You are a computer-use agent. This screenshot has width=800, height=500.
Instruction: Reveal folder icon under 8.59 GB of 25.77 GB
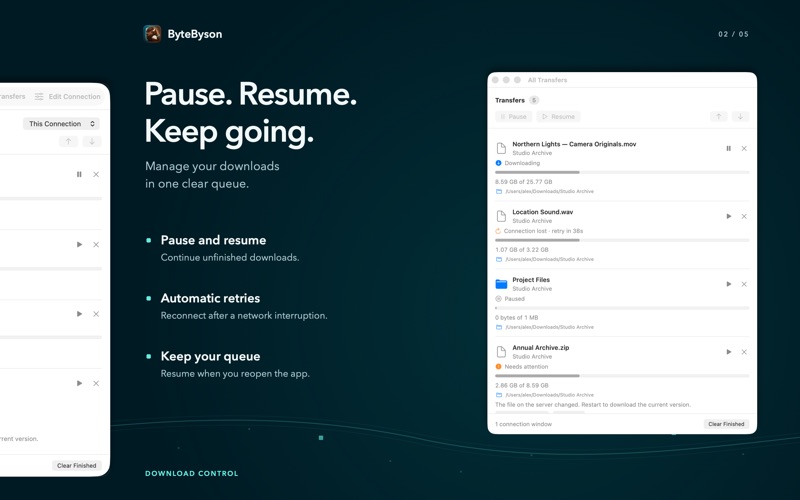click(x=499, y=191)
